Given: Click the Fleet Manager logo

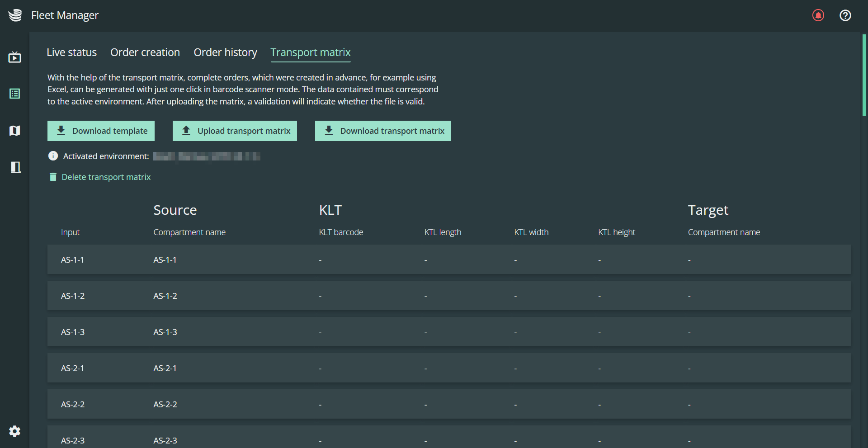Looking at the screenshot, I should click(x=15, y=15).
